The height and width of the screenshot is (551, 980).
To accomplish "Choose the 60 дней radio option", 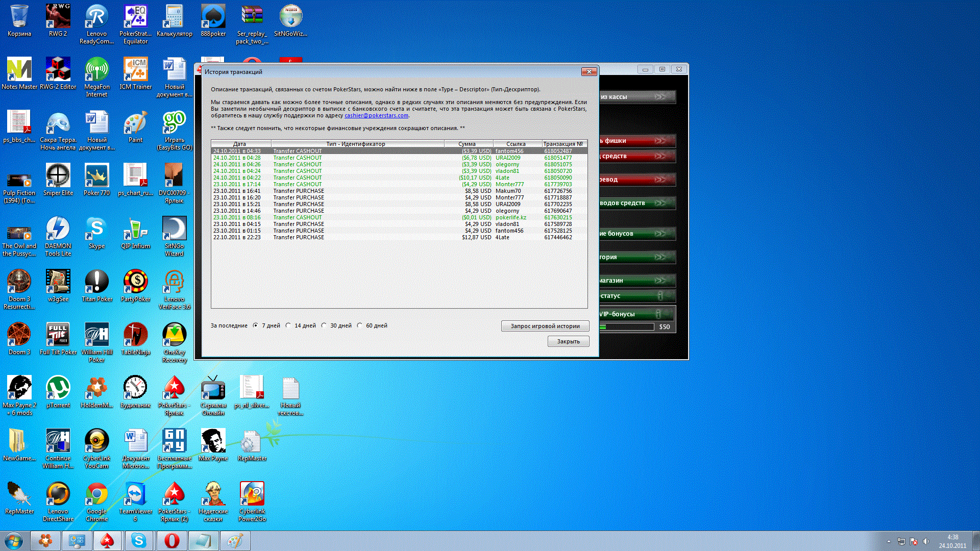I will pos(360,325).
